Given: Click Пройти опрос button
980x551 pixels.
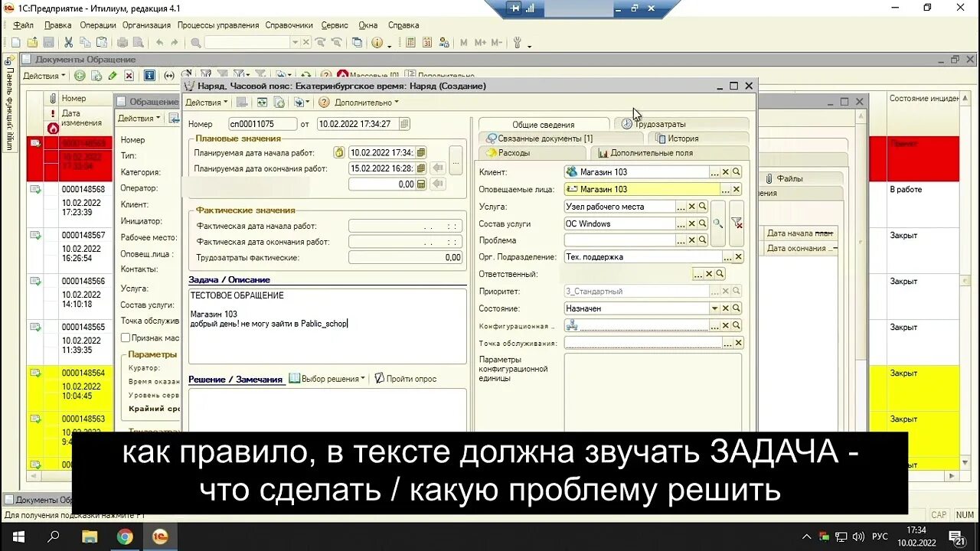Looking at the screenshot, I should point(405,379).
